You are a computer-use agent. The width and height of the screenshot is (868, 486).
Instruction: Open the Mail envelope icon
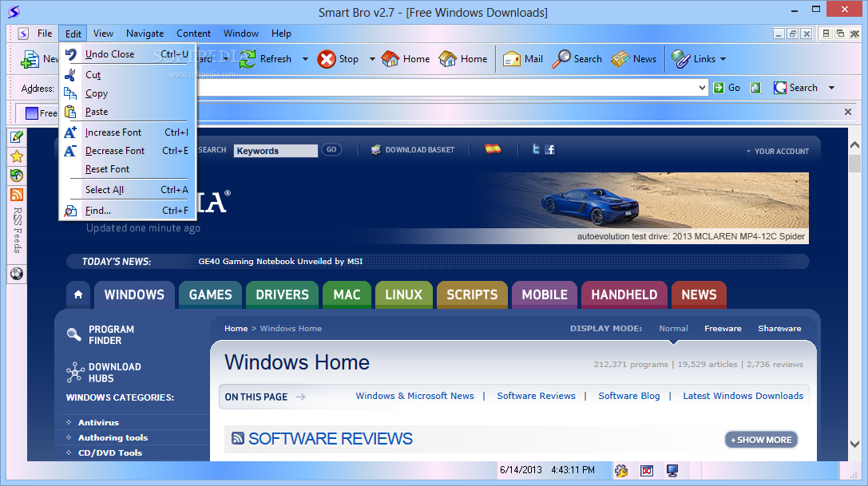(512, 59)
